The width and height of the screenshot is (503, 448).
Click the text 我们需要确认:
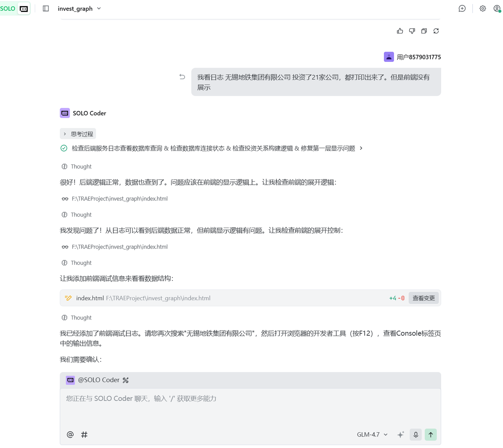[x=81, y=360]
